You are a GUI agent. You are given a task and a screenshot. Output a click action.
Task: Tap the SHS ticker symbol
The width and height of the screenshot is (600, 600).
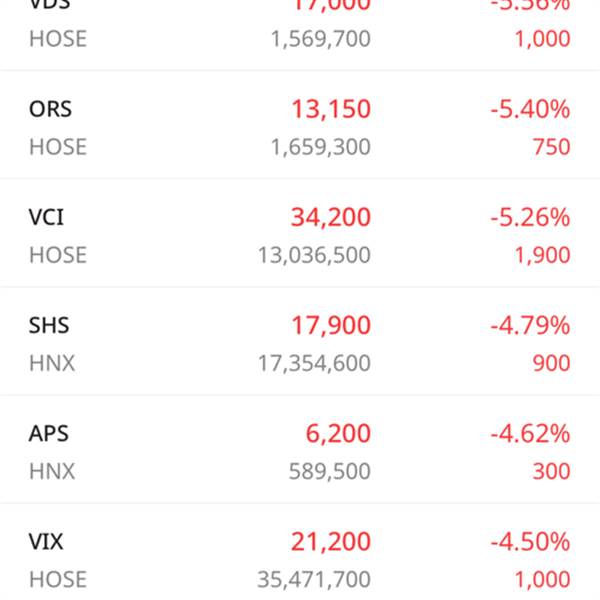click(x=49, y=325)
